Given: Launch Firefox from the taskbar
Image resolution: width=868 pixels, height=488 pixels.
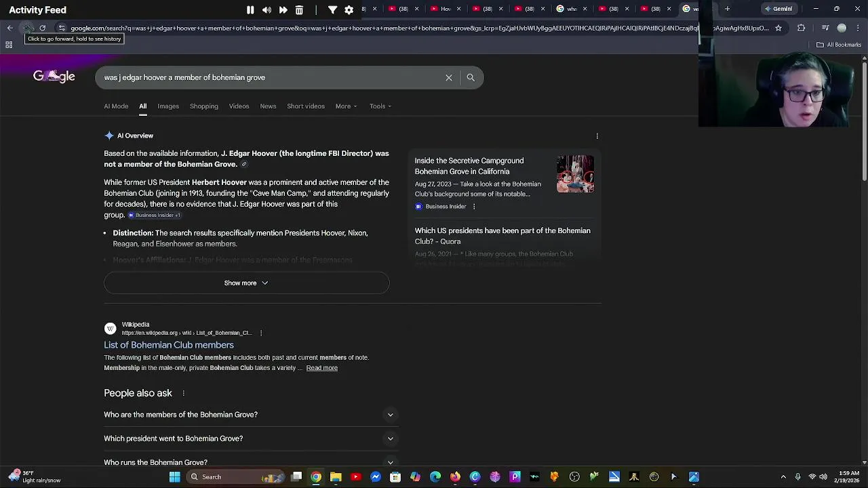Looking at the screenshot, I should click(x=455, y=476).
